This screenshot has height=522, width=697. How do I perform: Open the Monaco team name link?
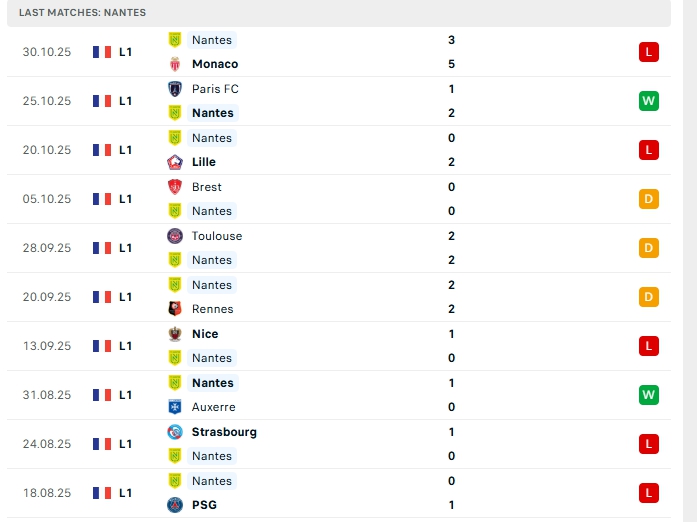coord(215,64)
